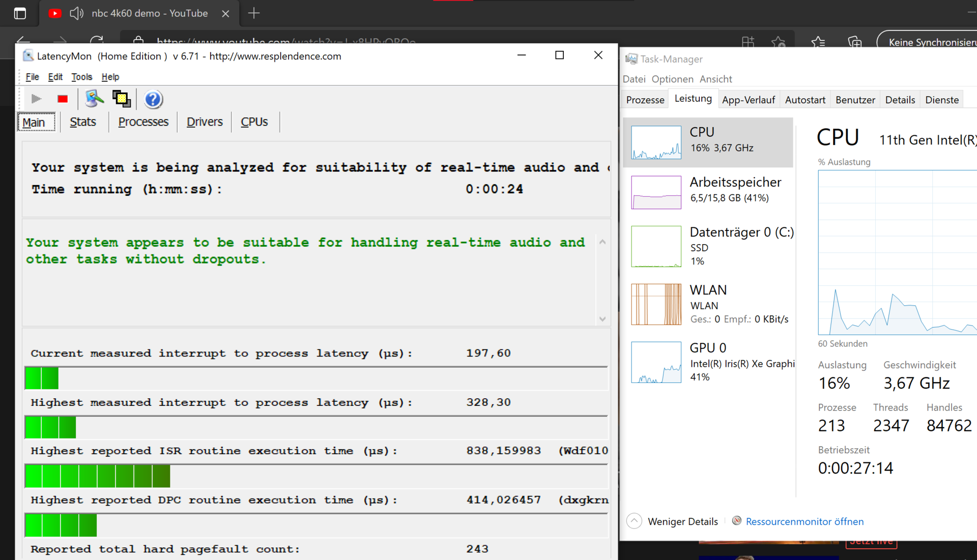Open the Optionen menu in Task-Manager

click(672, 79)
